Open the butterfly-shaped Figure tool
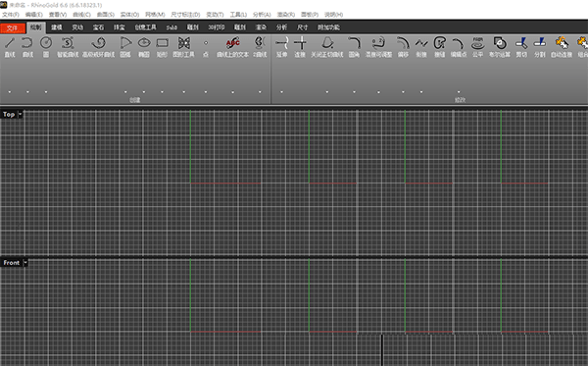The width and height of the screenshot is (588, 366). coord(184,43)
